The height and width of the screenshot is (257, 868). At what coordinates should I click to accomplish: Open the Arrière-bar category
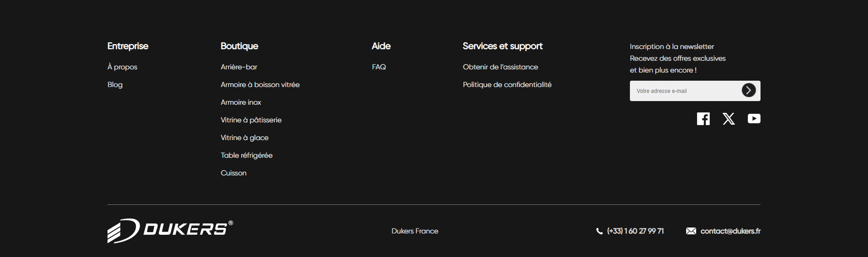pos(239,67)
